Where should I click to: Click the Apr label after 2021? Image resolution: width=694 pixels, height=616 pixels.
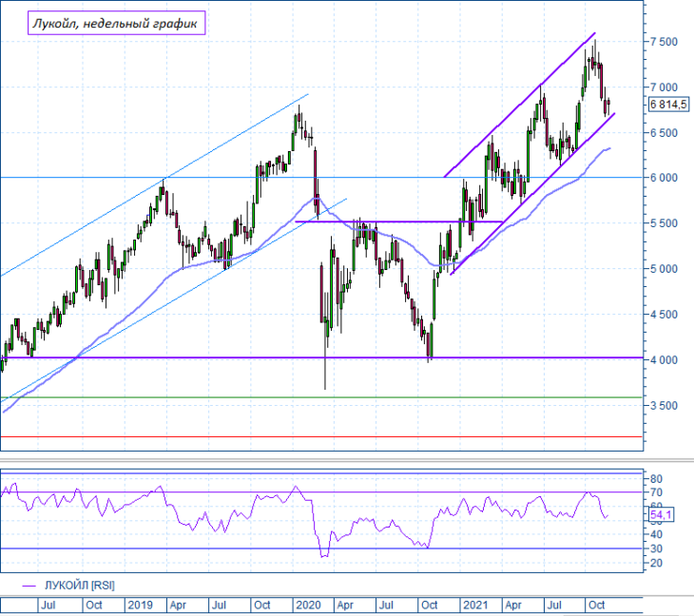pyautogui.click(x=513, y=605)
